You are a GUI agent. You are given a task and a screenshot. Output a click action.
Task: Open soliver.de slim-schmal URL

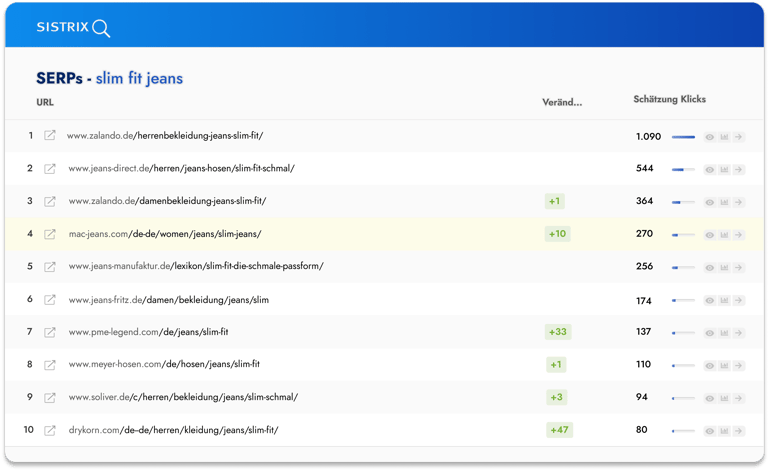pyautogui.click(x=183, y=397)
